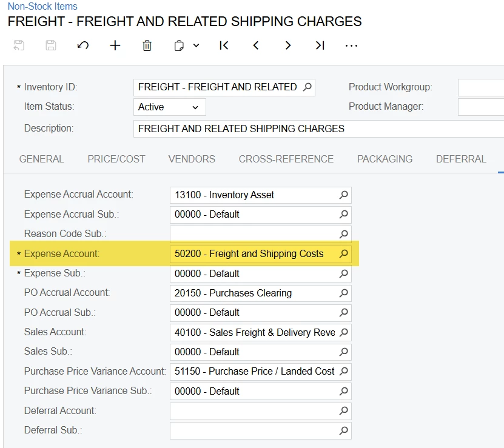
Task: Open lookup for Inventory ID field
Action: pyautogui.click(x=307, y=87)
